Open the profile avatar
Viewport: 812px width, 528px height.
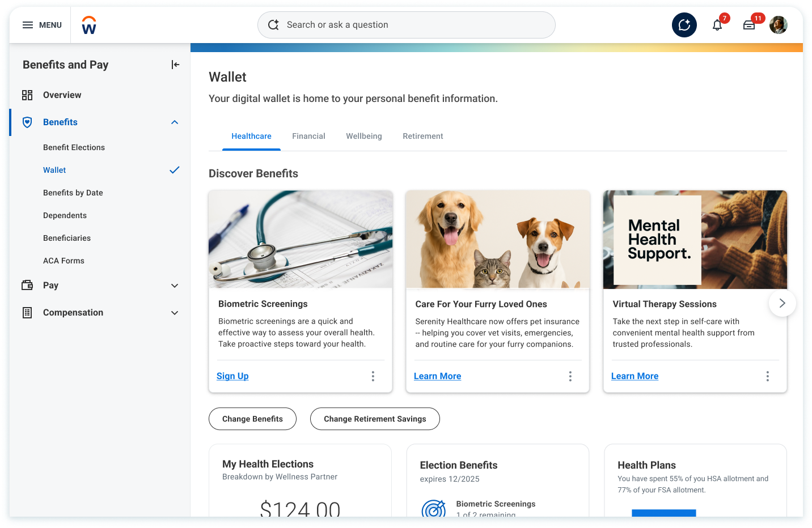[779, 25]
